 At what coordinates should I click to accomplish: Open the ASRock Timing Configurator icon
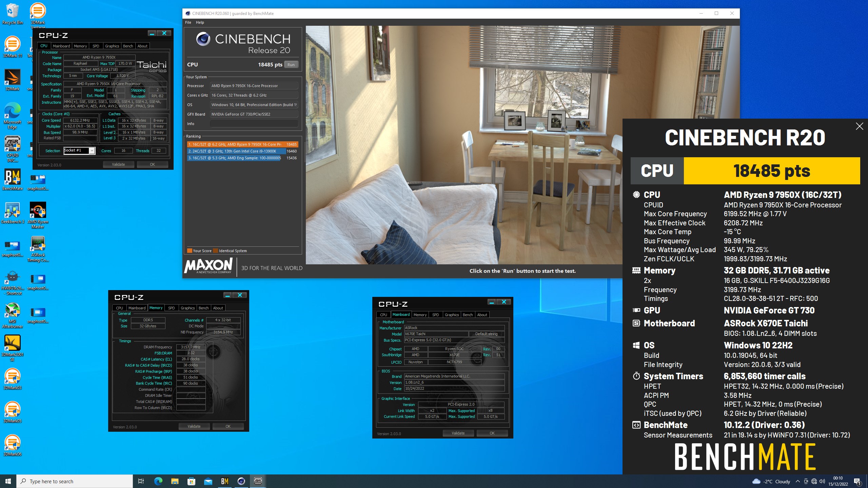click(x=38, y=248)
